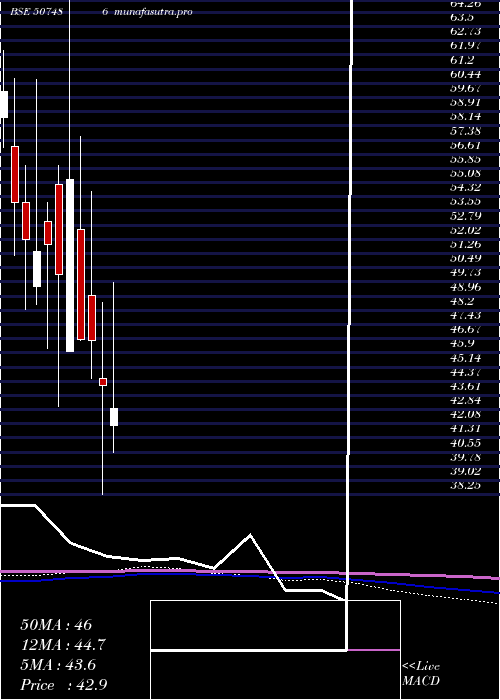Image resolution: width=500 pixels, height=700 pixels.
Task: Click the '50MA : 46' readout
Action: click(x=56, y=625)
